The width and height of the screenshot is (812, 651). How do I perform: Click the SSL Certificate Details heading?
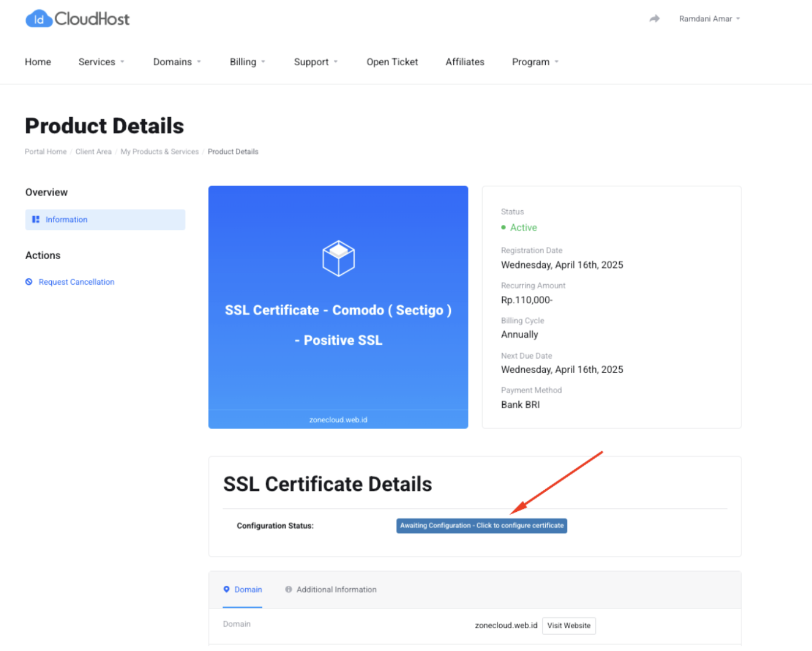[x=327, y=484]
